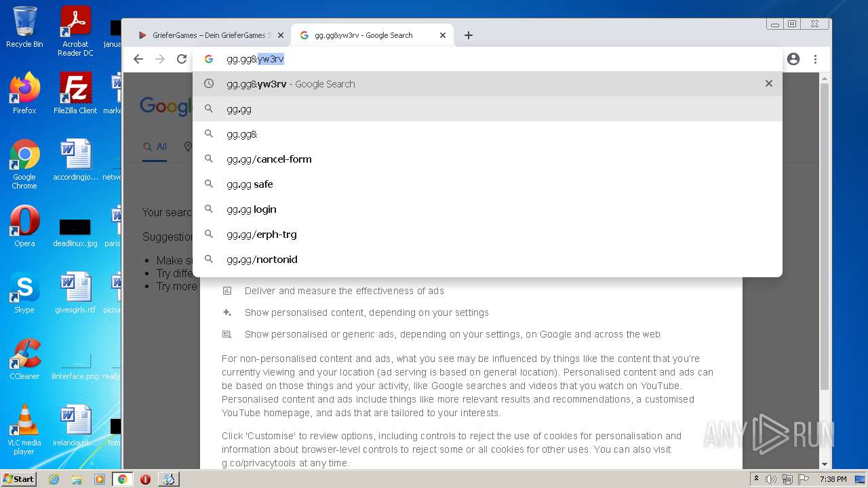Open the accordingjo document on desktop

(75, 159)
